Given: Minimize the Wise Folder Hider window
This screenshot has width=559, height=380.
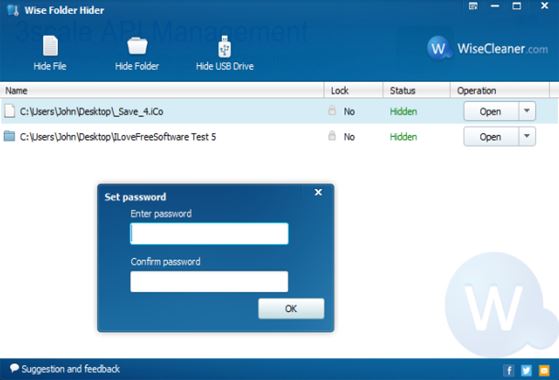Looking at the screenshot, I should [x=495, y=6].
